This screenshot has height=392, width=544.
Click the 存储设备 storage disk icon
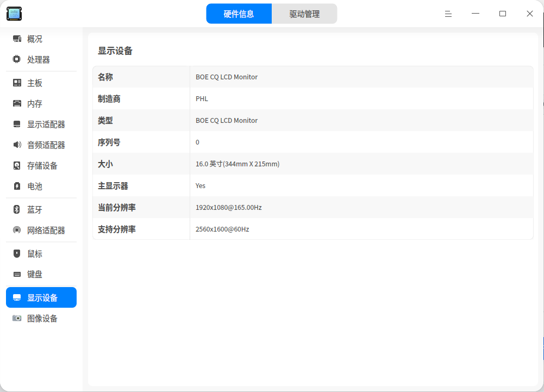17,166
